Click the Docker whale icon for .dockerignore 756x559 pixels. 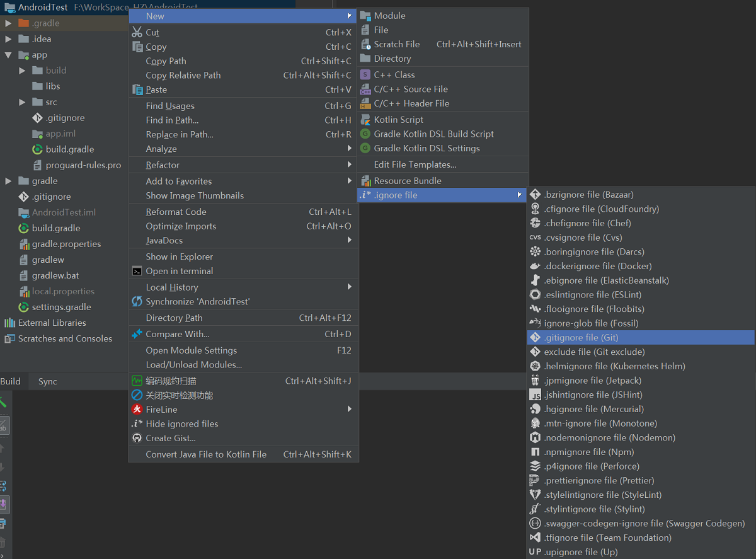(x=535, y=266)
